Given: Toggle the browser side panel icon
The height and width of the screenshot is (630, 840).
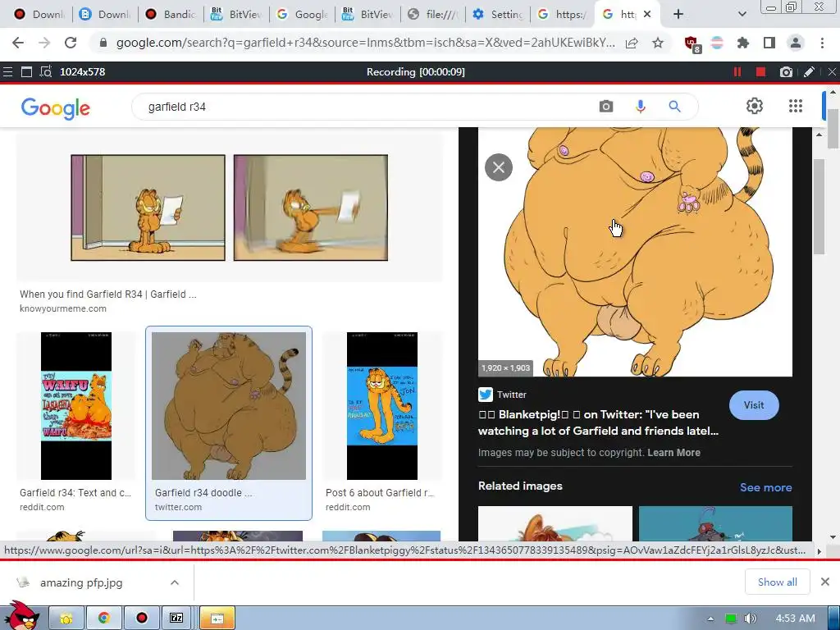Looking at the screenshot, I should (769, 43).
